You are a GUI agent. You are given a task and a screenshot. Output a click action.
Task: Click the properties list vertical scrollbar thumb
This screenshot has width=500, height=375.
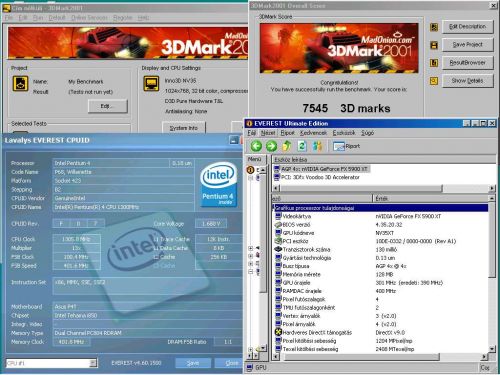coord(492,239)
